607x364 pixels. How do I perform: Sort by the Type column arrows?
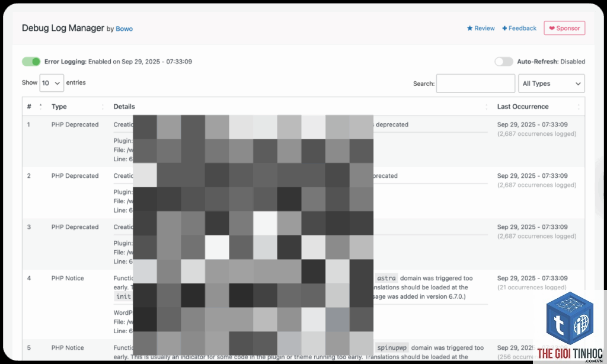coord(103,107)
